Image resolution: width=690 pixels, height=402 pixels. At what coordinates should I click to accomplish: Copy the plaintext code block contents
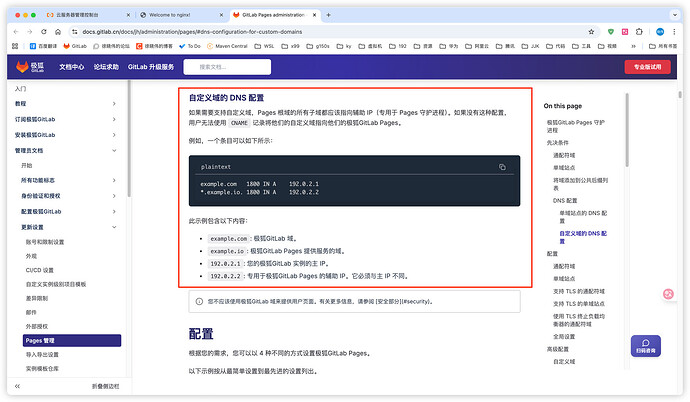coord(502,167)
